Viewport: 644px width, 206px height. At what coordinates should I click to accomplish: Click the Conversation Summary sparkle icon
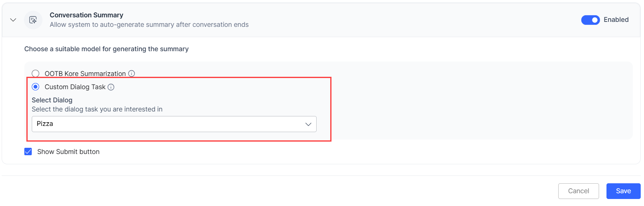[x=33, y=20]
